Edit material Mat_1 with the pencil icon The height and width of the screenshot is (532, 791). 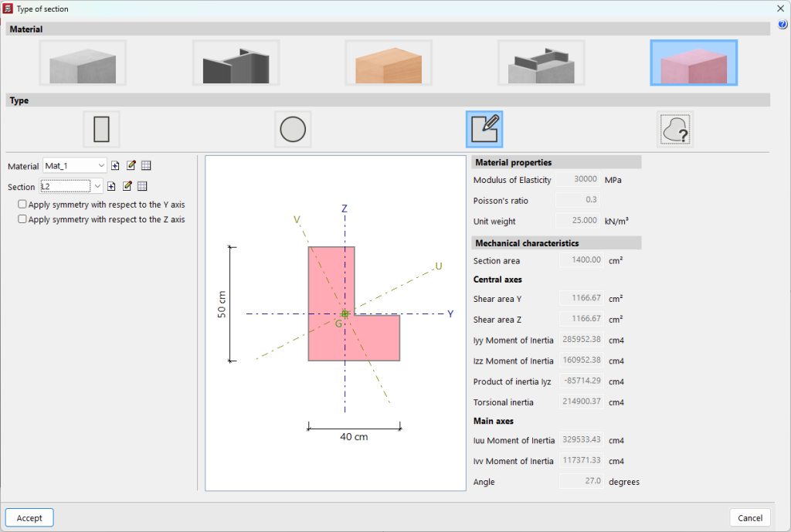130,165
